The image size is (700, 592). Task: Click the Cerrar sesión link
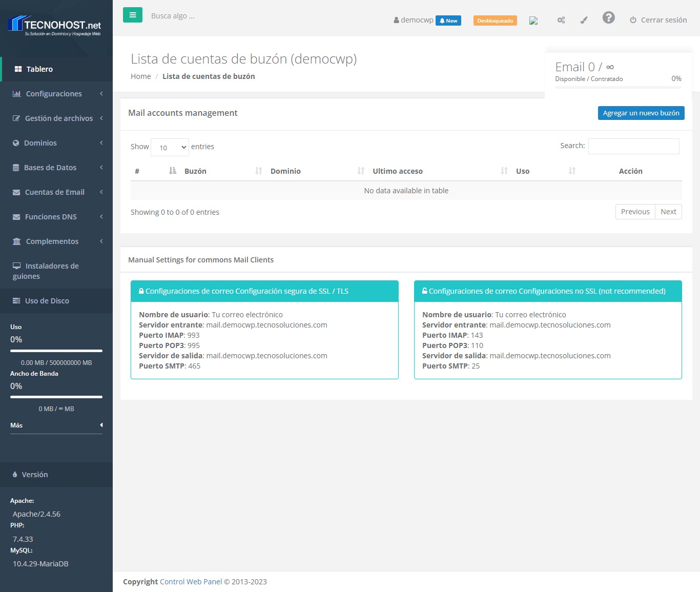[658, 20]
